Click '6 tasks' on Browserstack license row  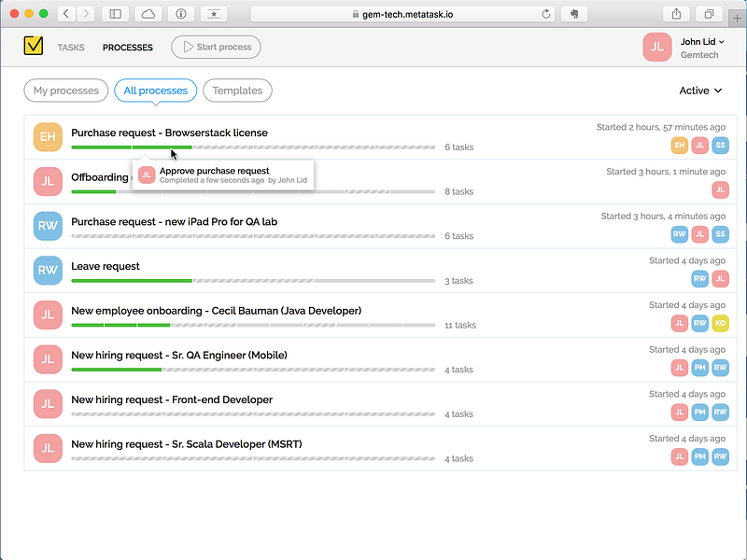tap(458, 147)
